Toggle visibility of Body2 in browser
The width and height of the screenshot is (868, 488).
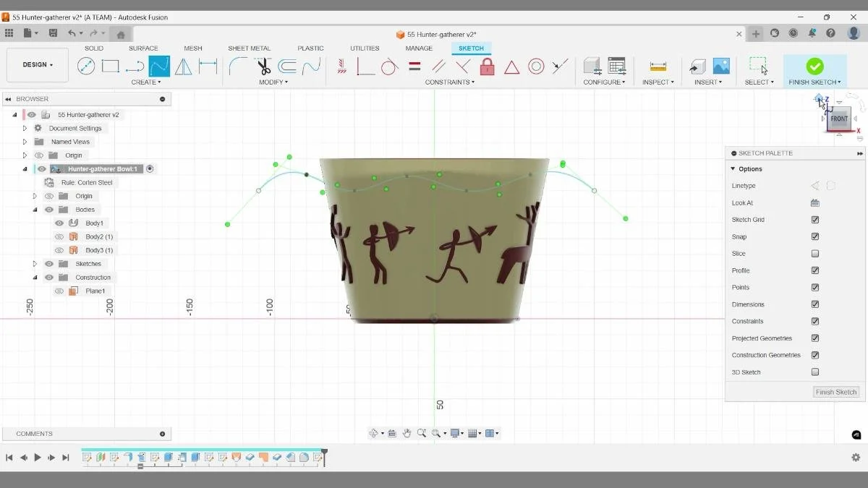(59, 236)
